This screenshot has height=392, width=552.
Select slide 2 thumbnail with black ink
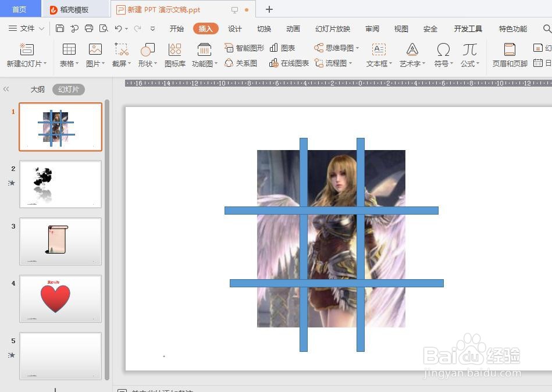60,184
